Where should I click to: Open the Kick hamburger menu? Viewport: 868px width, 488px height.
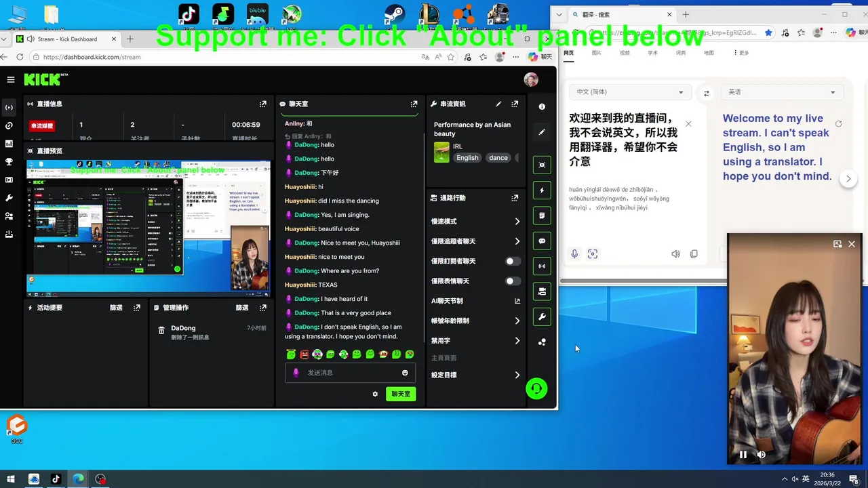coord(11,79)
